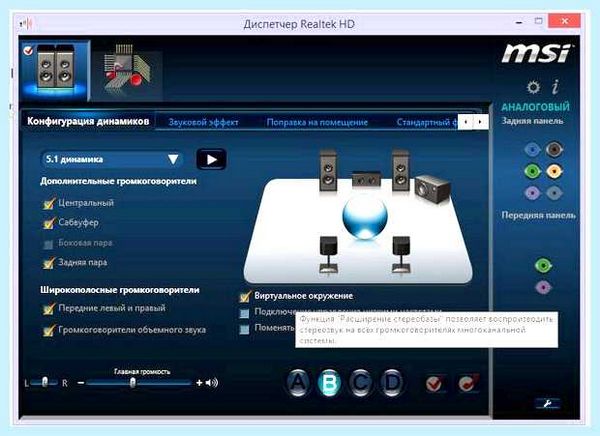Image resolution: width=600 pixels, height=436 pixels.
Task: Switch to Звуковой эффект tab
Action: pos(203,122)
